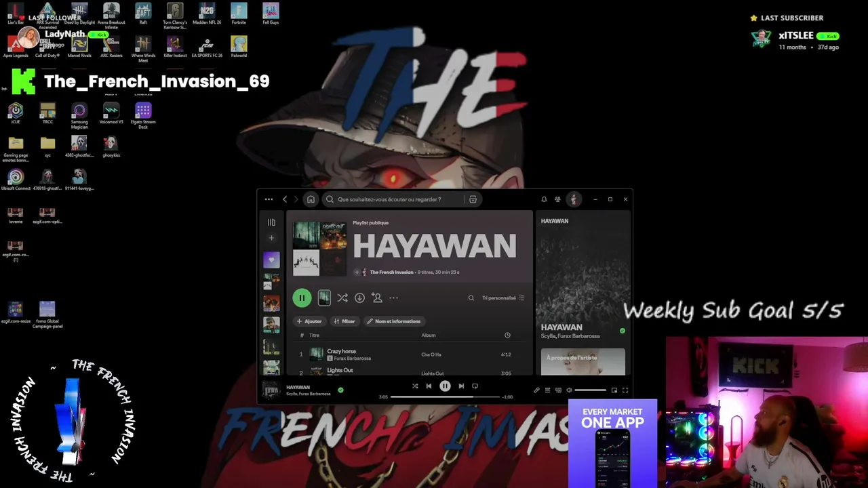Open Furax Barbarossa artist link under Crazy horse
The height and width of the screenshot is (488, 868).
tap(352, 359)
